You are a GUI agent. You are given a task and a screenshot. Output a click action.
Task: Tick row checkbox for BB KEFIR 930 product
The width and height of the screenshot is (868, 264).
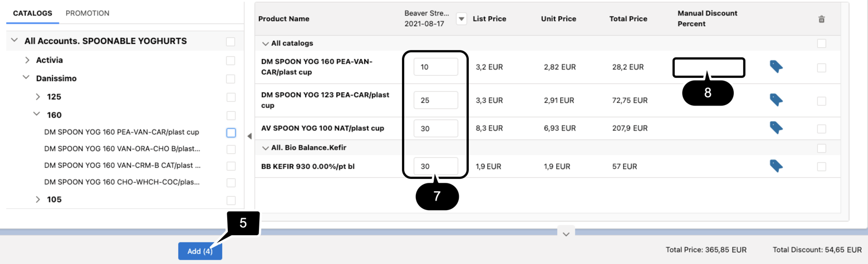[821, 166]
